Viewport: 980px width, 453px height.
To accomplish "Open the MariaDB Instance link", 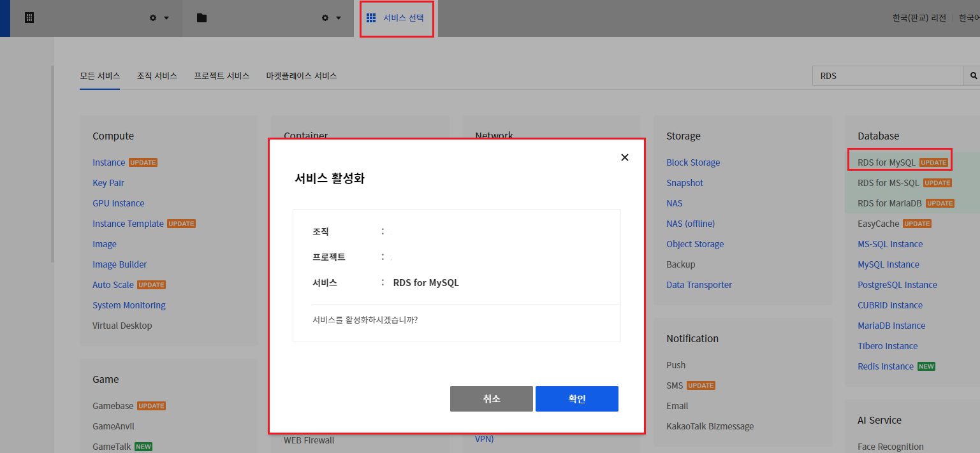I will pyautogui.click(x=891, y=326).
